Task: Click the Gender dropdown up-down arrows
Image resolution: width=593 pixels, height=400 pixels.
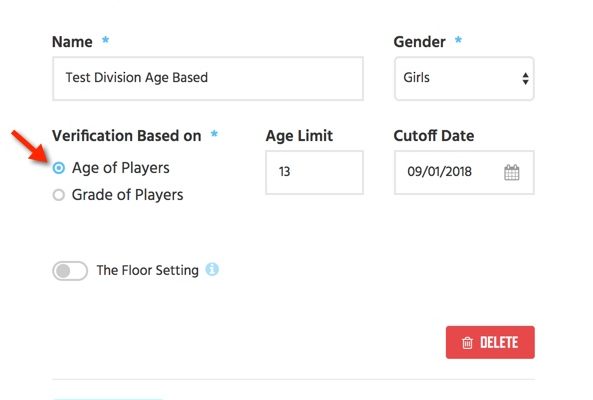Action: tap(525, 79)
